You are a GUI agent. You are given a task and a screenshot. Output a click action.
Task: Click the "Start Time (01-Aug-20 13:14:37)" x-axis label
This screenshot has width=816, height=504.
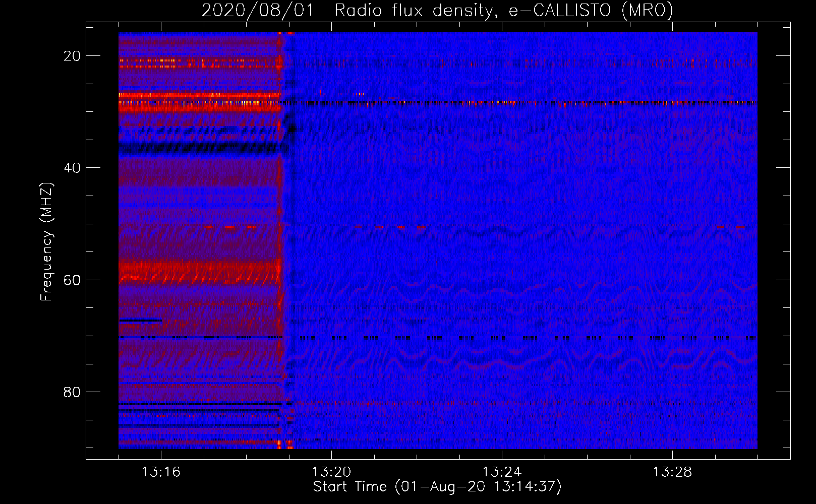(437, 487)
